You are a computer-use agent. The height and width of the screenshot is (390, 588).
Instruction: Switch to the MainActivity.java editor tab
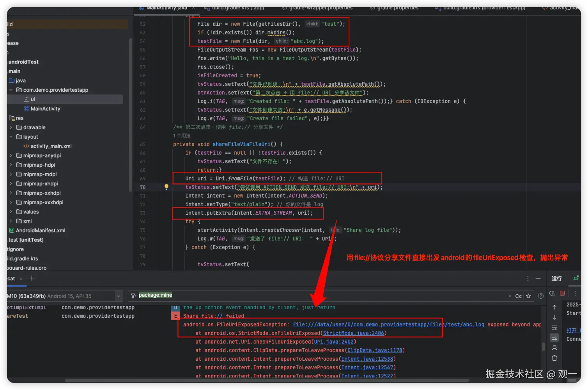(166, 8)
